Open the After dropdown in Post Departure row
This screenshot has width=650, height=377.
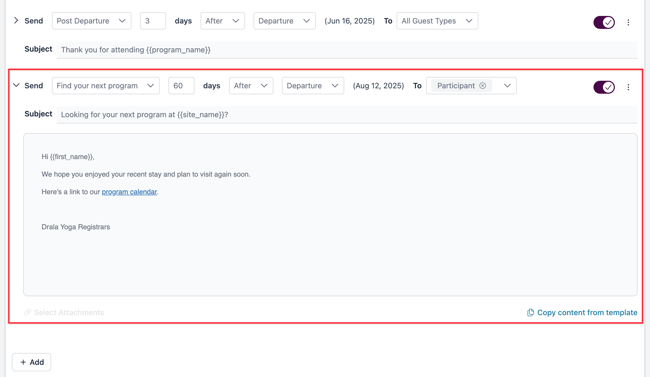[x=223, y=21]
